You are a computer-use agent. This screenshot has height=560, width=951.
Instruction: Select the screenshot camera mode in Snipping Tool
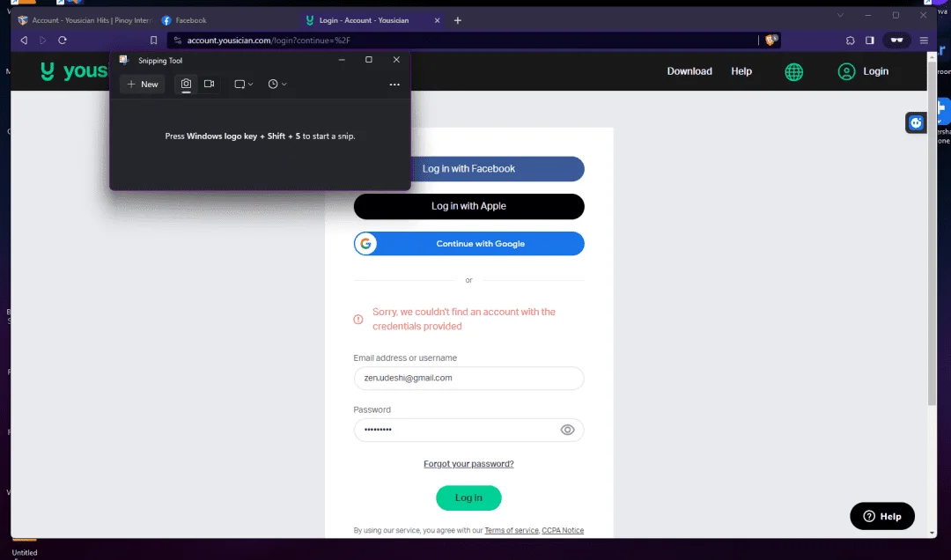tap(186, 84)
